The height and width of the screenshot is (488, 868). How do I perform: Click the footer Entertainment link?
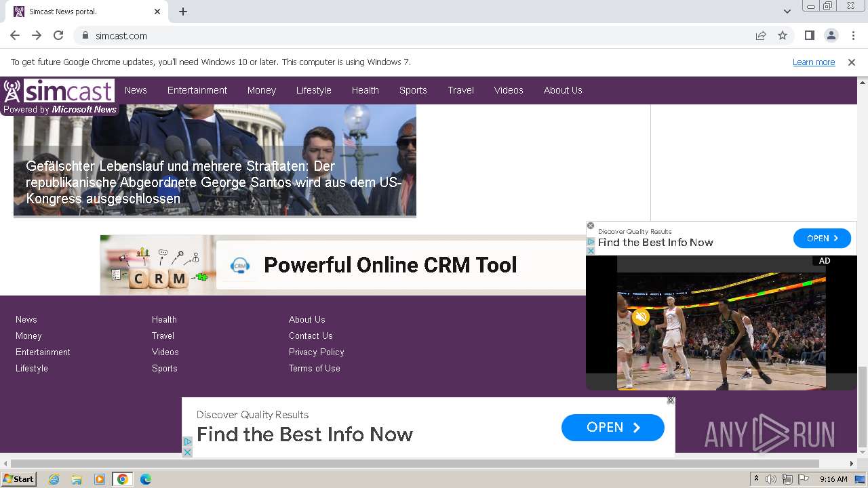(43, 352)
